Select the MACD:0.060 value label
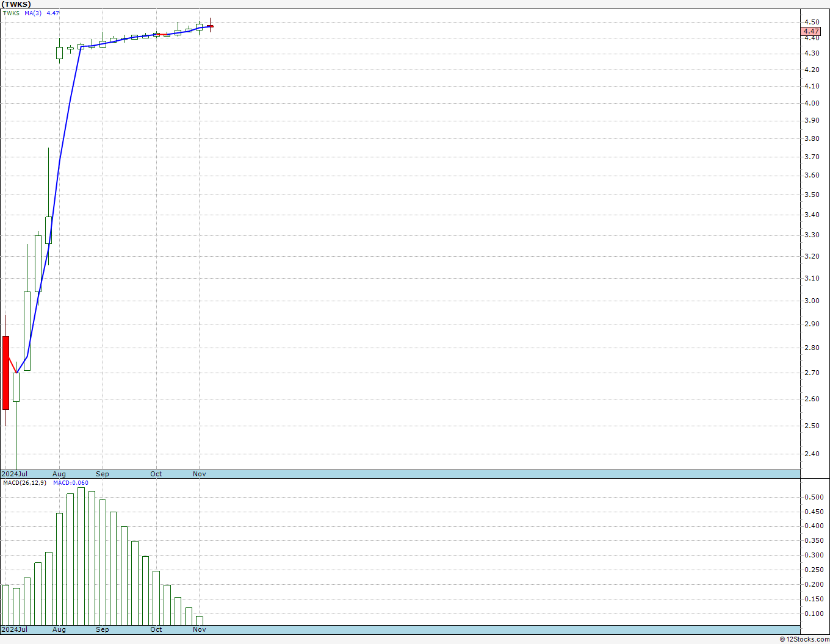This screenshot has height=644, width=830. point(70,483)
